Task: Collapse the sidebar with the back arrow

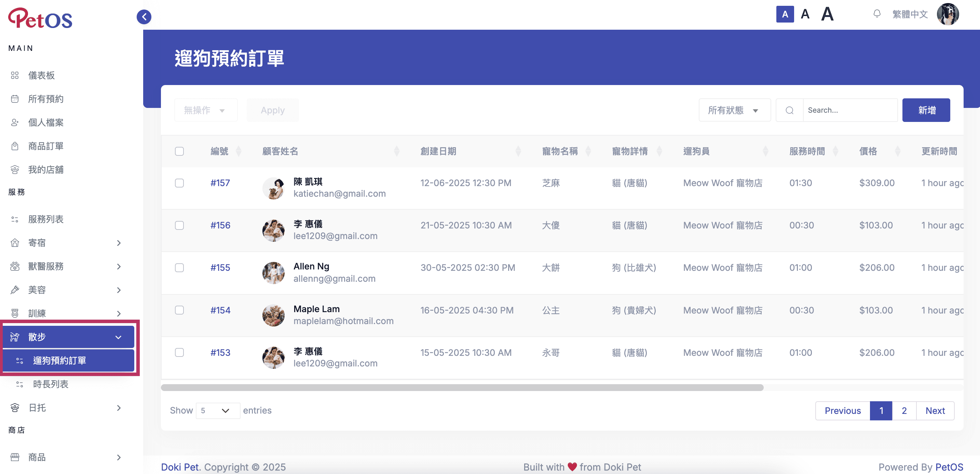Action: pos(144,17)
